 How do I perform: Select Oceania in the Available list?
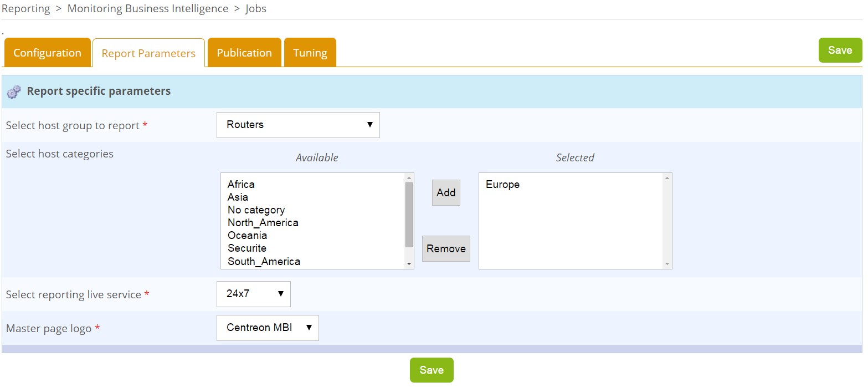tap(247, 236)
